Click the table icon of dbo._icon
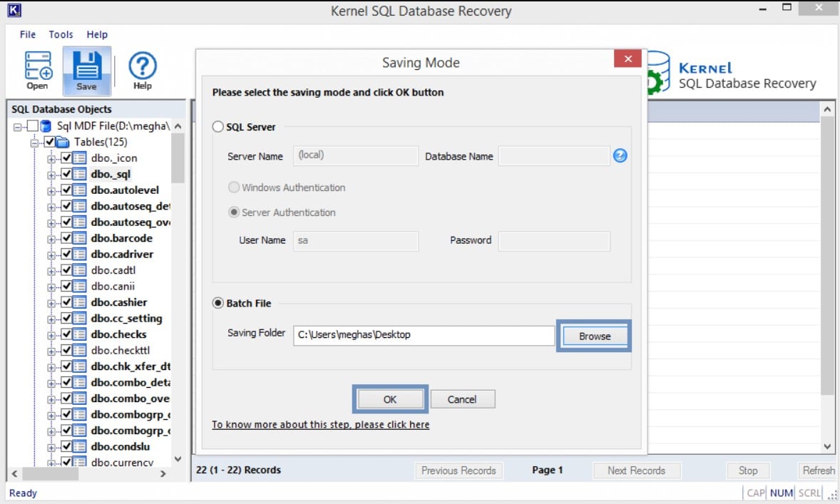Viewport: 840px width, 504px height. pos(79,158)
